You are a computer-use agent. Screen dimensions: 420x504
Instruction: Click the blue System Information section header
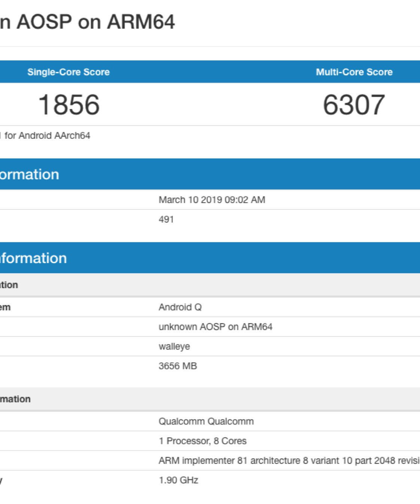tap(33, 258)
